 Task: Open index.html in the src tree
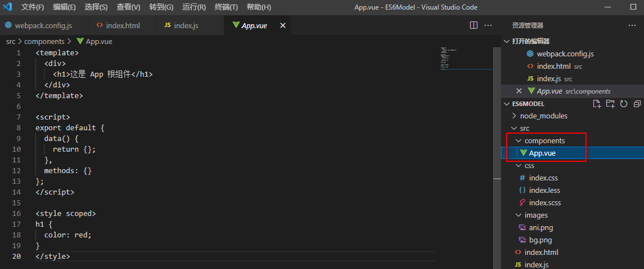click(x=573, y=252)
